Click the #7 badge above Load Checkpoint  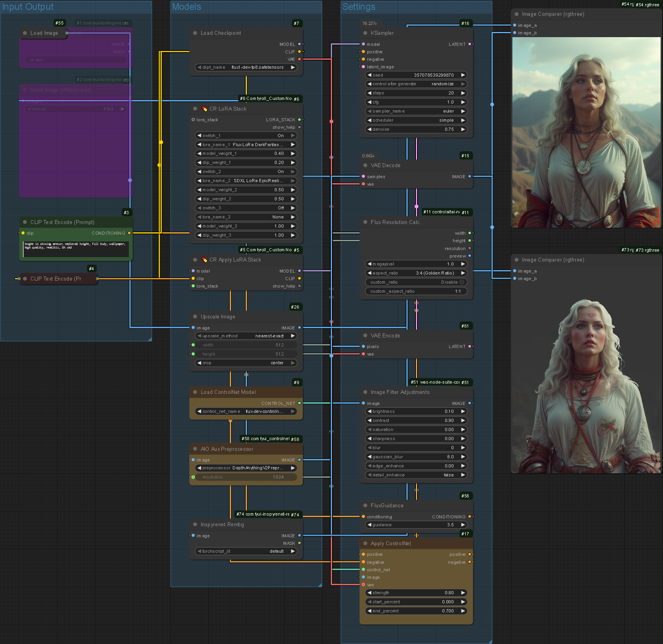[x=297, y=23]
